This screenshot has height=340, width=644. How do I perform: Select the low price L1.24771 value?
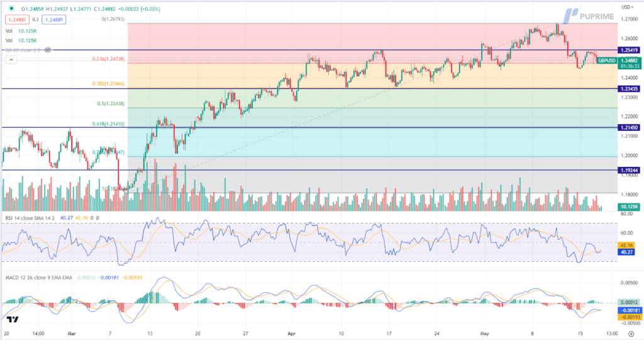pos(80,9)
